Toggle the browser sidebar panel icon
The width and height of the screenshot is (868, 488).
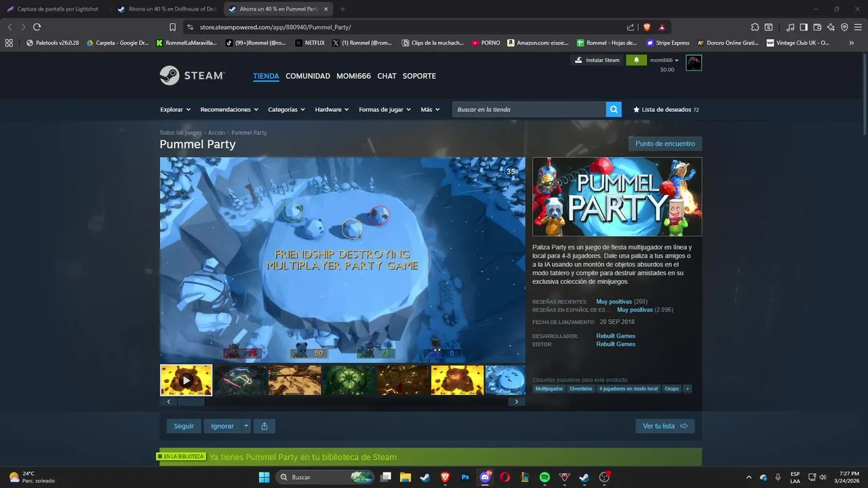click(x=804, y=27)
